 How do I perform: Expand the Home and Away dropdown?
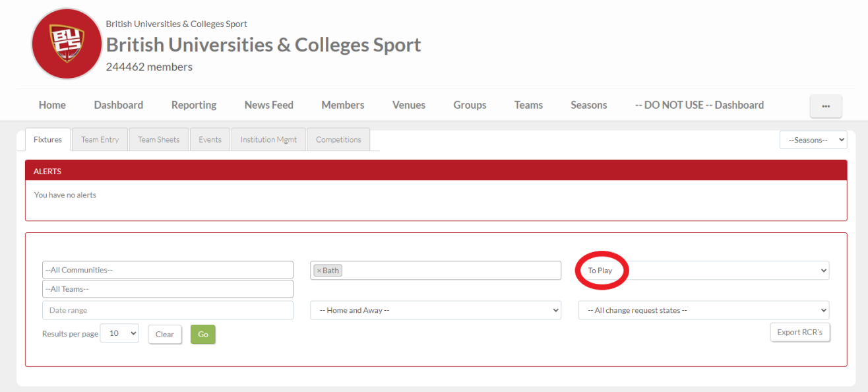pyautogui.click(x=436, y=310)
